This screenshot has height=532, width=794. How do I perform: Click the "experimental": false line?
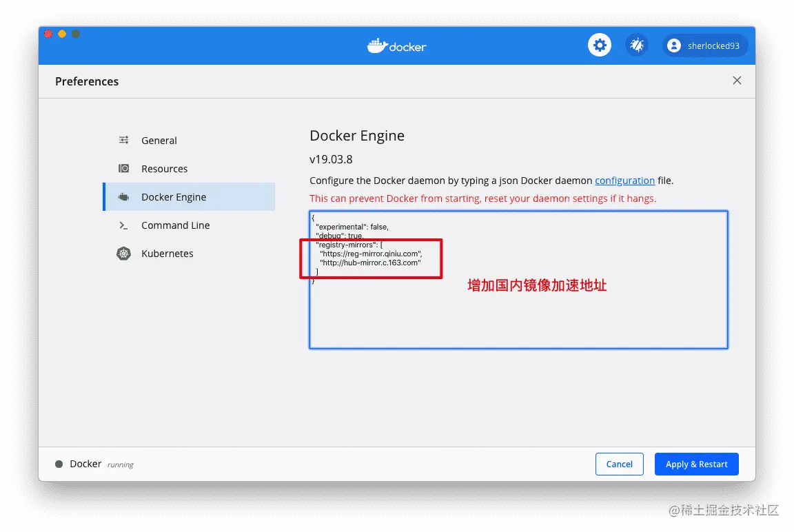click(x=352, y=227)
